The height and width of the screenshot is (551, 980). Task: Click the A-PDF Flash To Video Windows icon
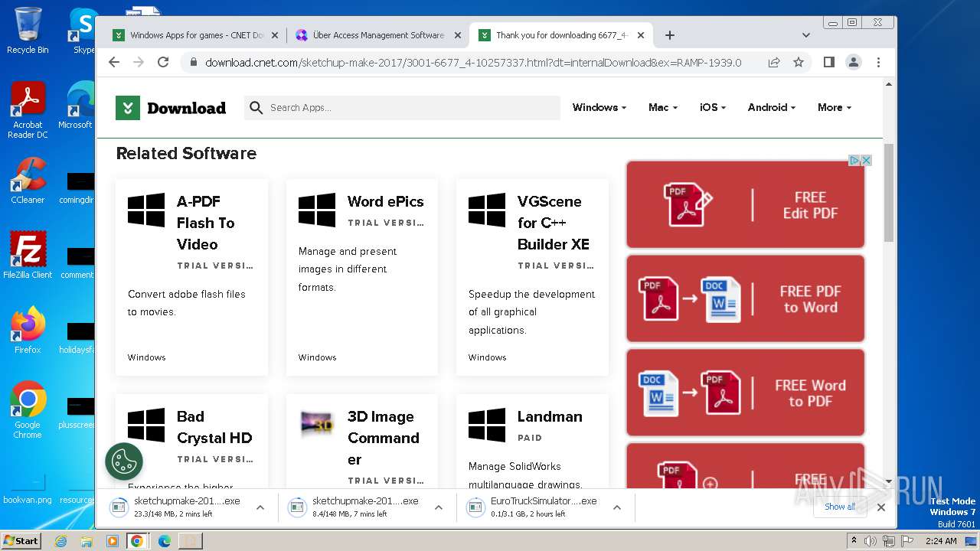[146, 210]
